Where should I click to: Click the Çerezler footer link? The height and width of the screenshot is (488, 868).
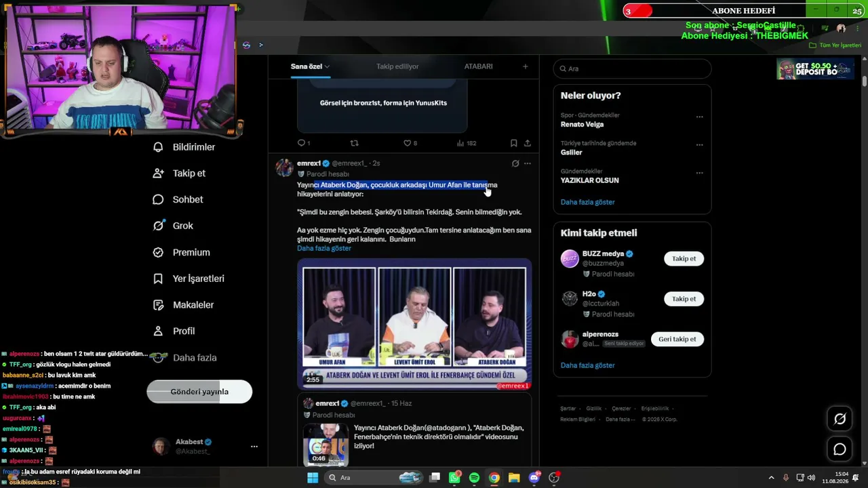[621, 409]
